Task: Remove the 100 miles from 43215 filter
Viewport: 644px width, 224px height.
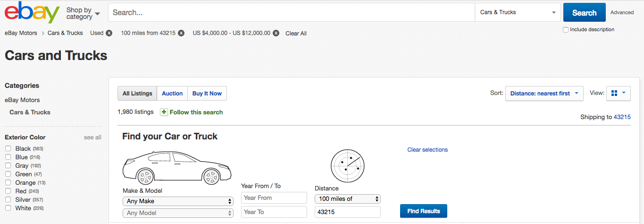Action: 181,33
